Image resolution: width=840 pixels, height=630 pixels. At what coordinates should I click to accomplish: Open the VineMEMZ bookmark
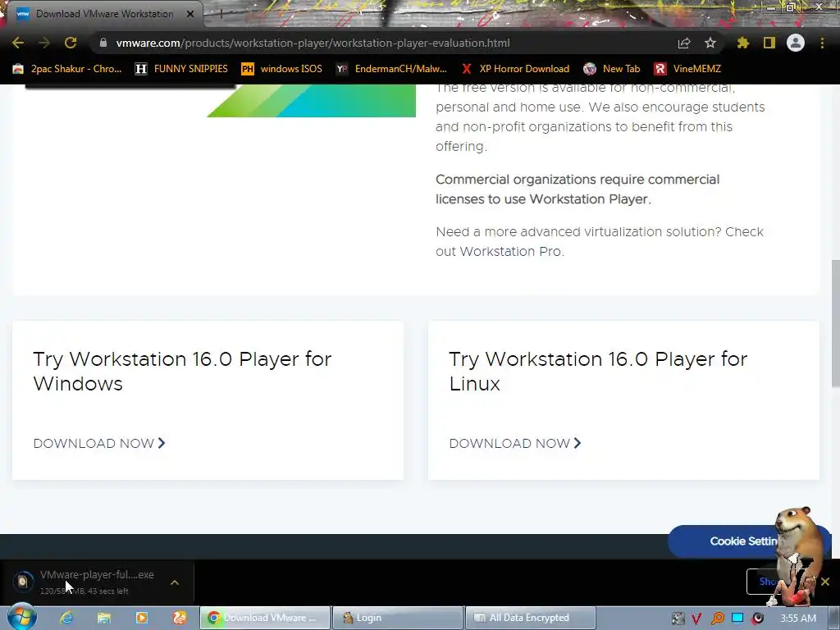click(688, 69)
